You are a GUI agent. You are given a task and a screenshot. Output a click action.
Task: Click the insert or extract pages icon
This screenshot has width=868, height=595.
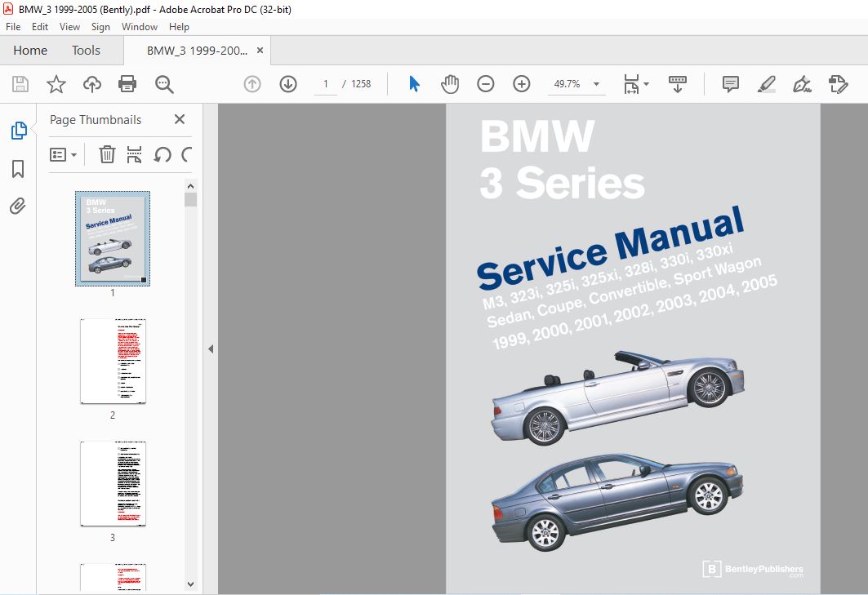coord(134,154)
